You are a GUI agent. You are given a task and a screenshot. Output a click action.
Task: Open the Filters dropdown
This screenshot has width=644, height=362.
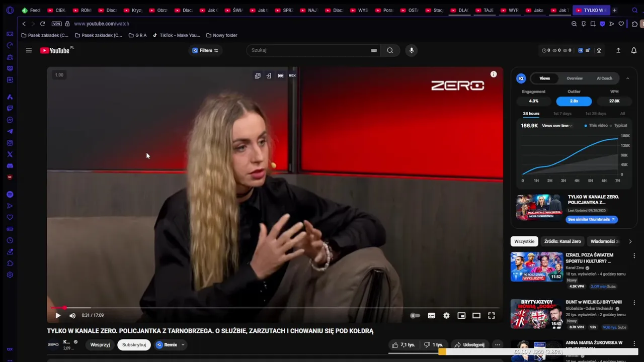pyautogui.click(x=205, y=50)
